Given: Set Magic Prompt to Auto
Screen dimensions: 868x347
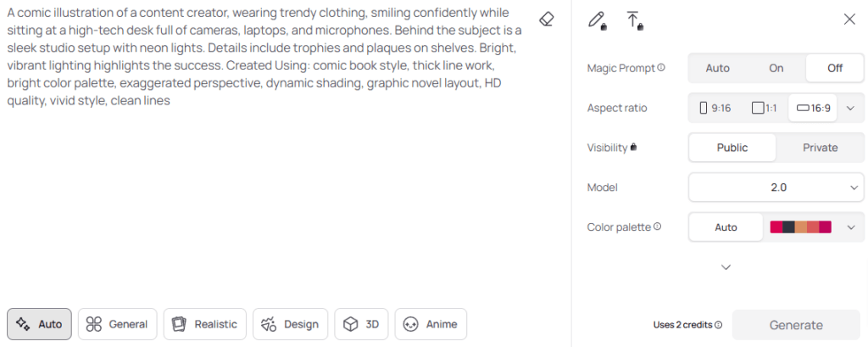Looking at the screenshot, I should pyautogui.click(x=717, y=68).
